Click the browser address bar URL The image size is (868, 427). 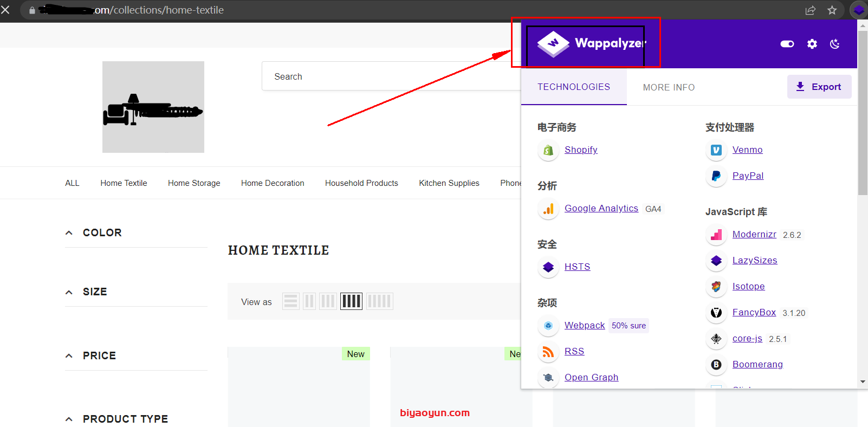click(x=133, y=10)
